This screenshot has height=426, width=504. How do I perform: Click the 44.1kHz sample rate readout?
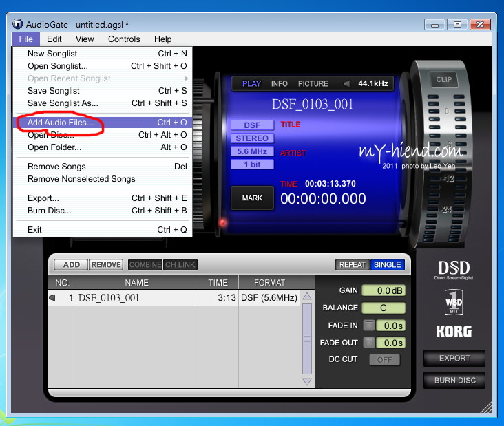click(373, 83)
